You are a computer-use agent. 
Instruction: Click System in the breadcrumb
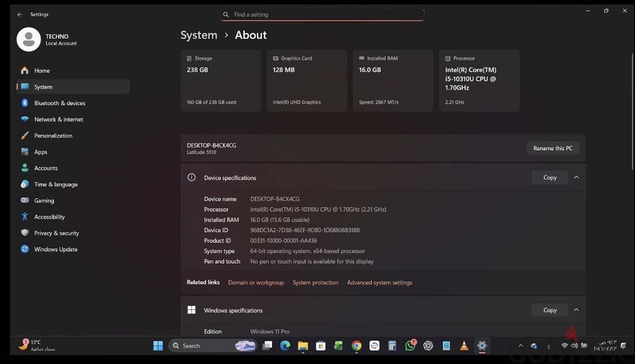tap(199, 35)
